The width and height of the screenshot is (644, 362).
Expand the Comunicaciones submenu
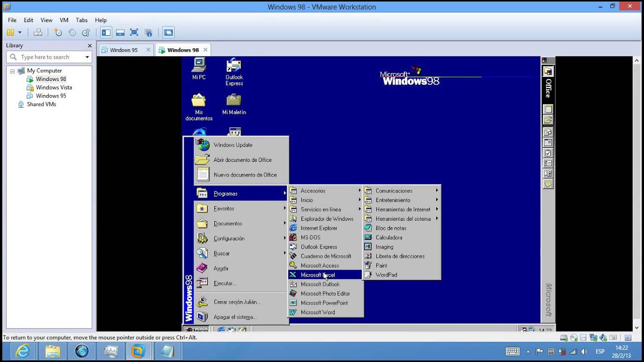click(x=402, y=191)
